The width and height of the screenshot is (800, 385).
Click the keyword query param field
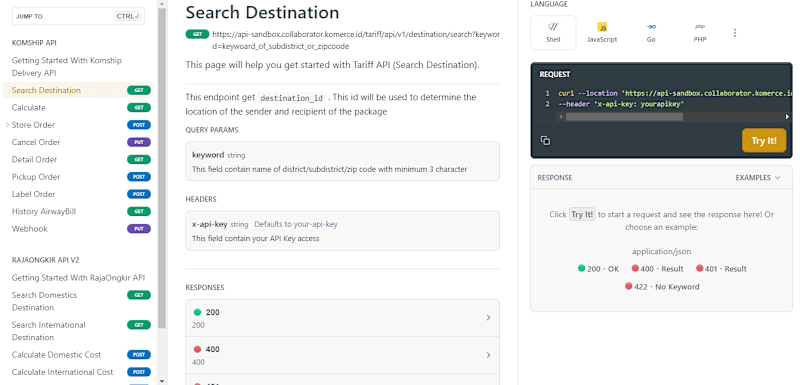click(342, 161)
